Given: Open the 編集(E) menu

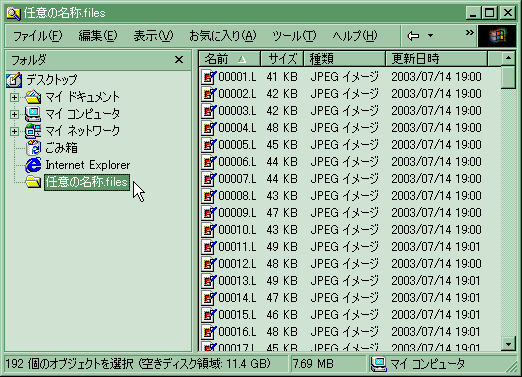Looking at the screenshot, I should tap(98, 36).
